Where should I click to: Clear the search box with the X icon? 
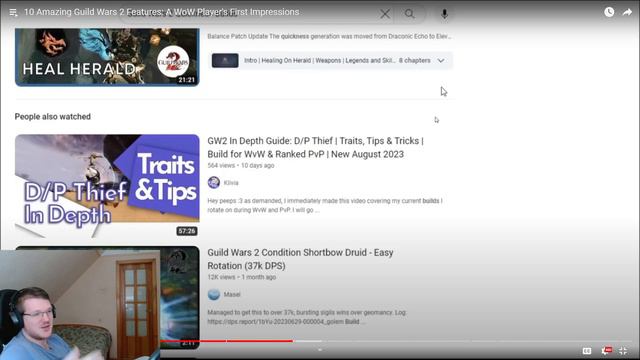point(384,14)
